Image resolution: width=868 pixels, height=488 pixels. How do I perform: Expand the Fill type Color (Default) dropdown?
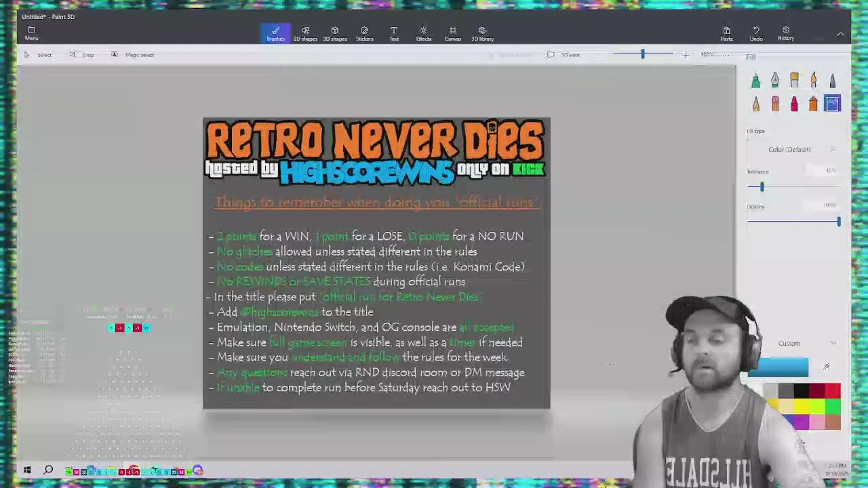[x=793, y=149]
